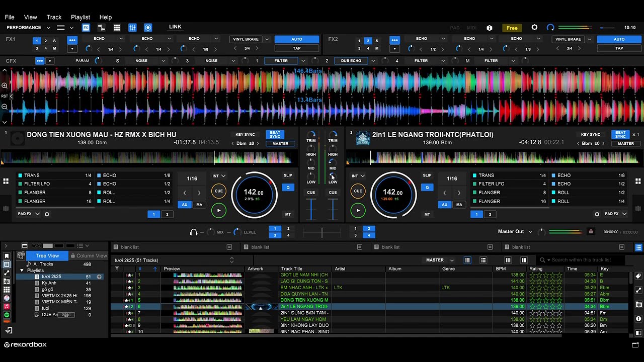The width and height of the screenshot is (644, 362).
Task: Adjust the Master Out level knob
Action: [542, 232]
